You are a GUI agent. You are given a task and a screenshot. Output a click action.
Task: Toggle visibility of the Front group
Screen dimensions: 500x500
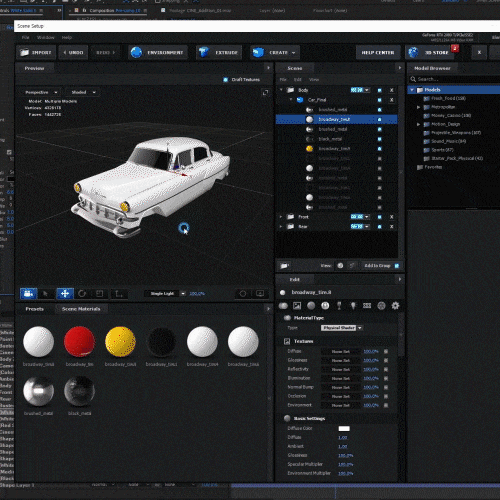379,217
